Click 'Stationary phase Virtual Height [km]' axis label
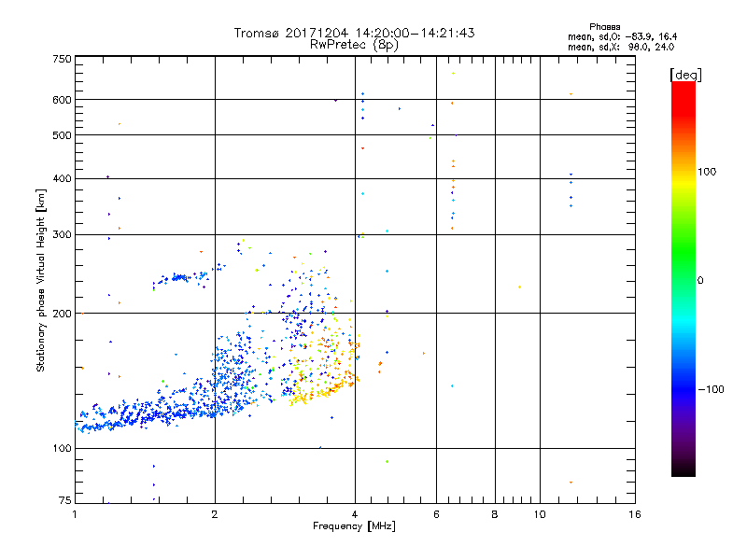 pyautogui.click(x=40, y=280)
